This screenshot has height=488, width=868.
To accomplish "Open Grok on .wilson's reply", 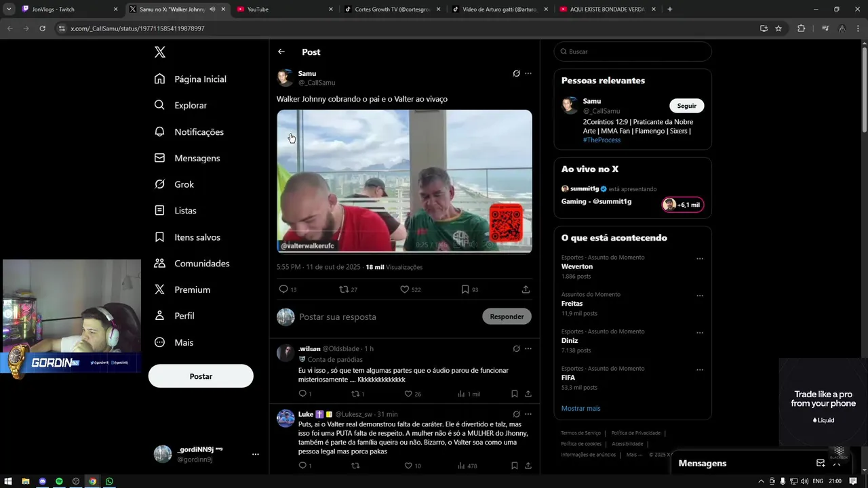I will point(516,348).
